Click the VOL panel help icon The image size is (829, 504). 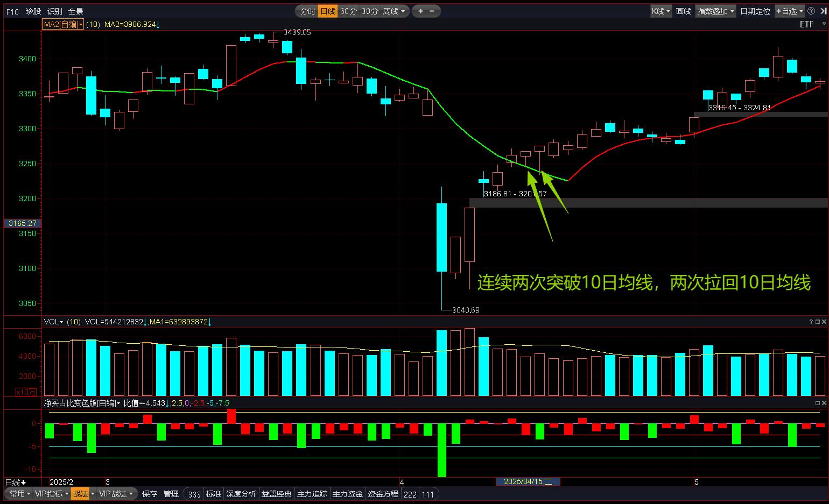tap(811, 322)
